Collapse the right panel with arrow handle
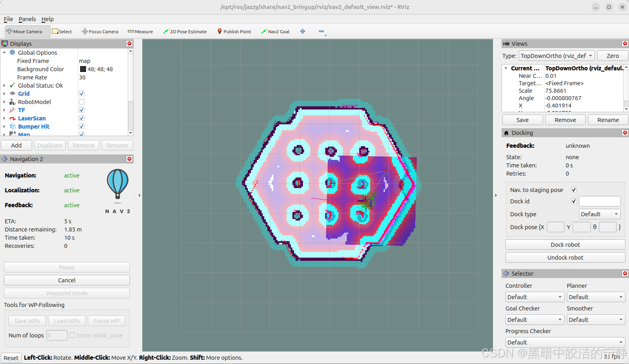This screenshot has height=364, width=629. click(x=496, y=195)
